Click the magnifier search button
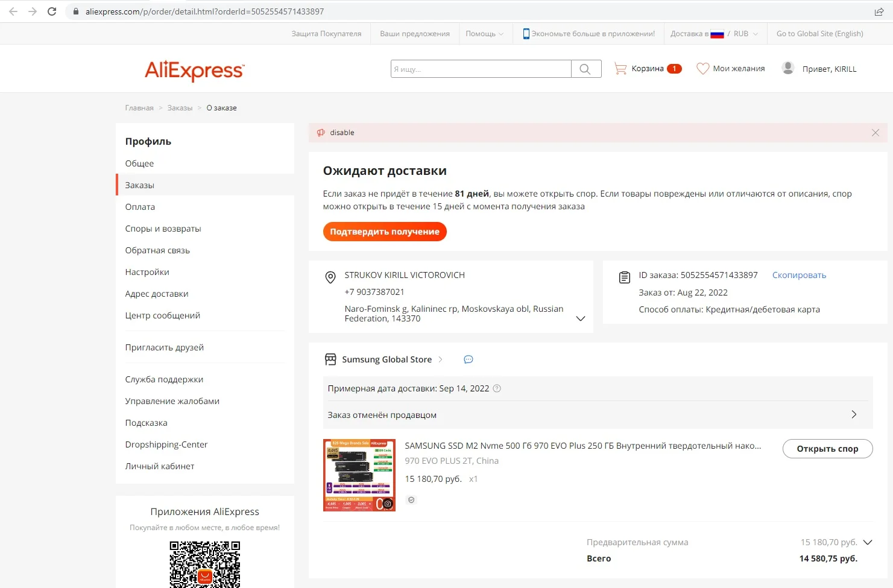The image size is (893, 588). [585, 69]
